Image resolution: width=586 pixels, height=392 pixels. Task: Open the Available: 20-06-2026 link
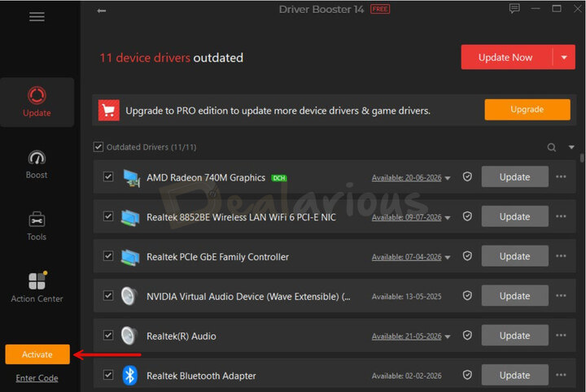pyautogui.click(x=406, y=178)
